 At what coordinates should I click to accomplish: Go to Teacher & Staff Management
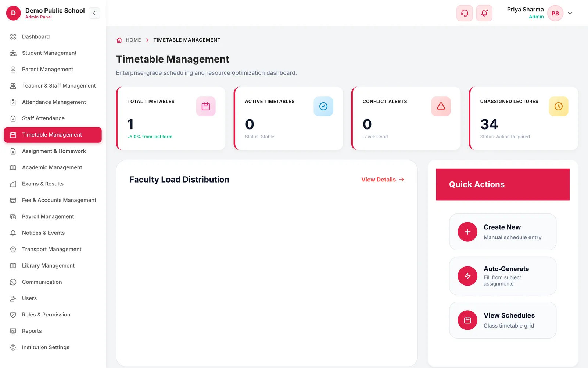pyautogui.click(x=53, y=86)
